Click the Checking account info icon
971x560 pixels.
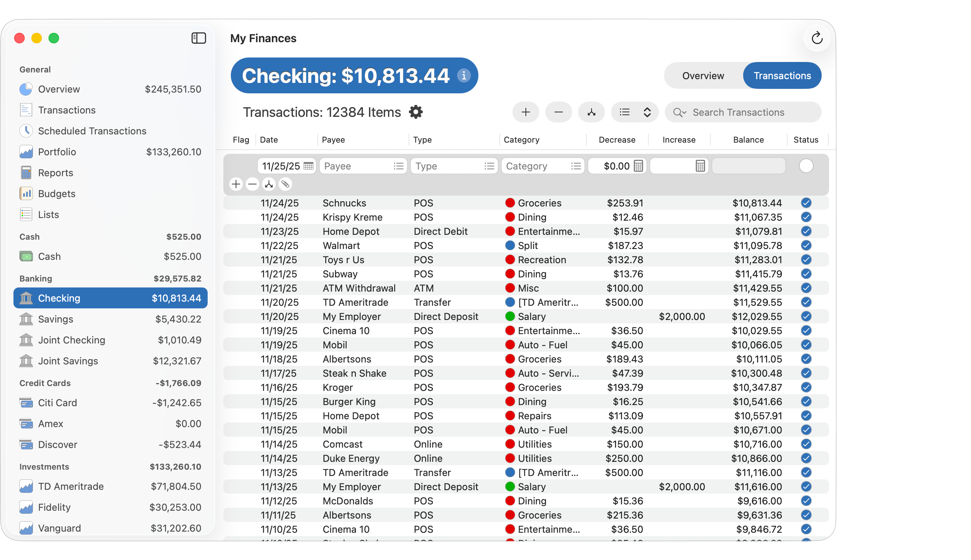point(463,75)
